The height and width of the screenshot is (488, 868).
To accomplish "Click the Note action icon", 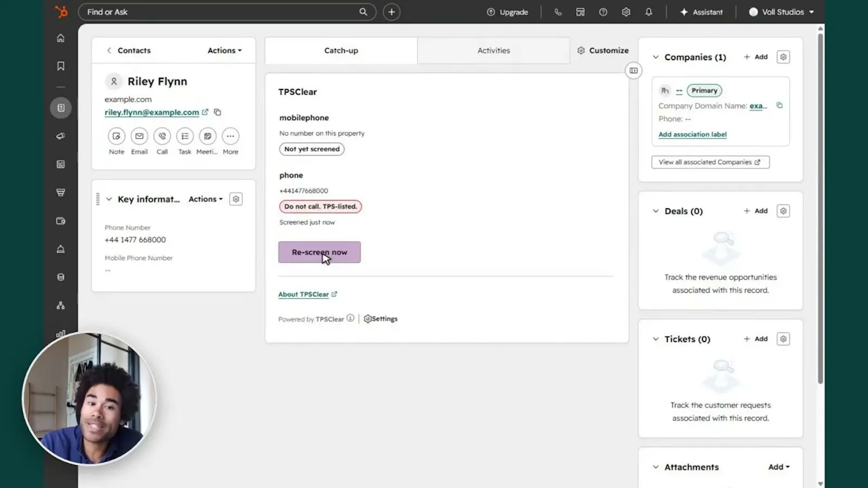I will [x=117, y=136].
